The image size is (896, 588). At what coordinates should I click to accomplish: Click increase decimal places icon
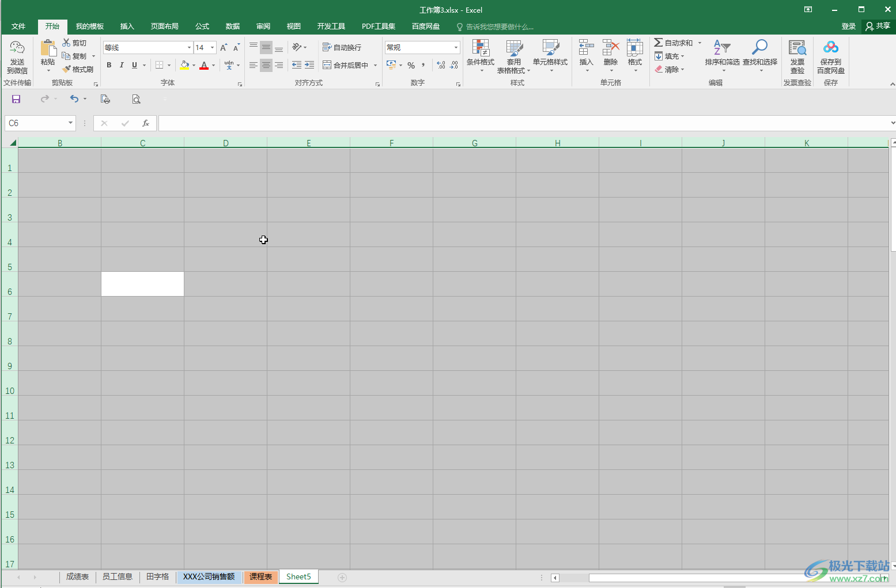coord(441,65)
